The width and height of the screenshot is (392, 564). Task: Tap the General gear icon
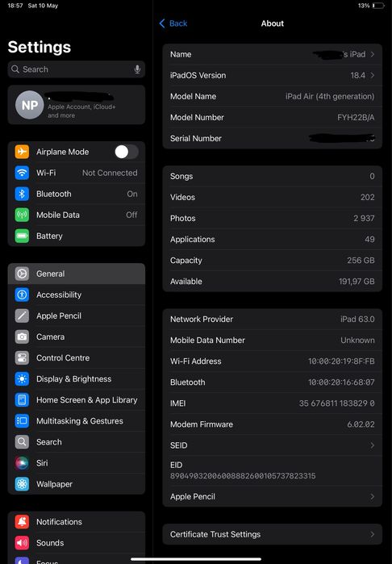pos(22,274)
